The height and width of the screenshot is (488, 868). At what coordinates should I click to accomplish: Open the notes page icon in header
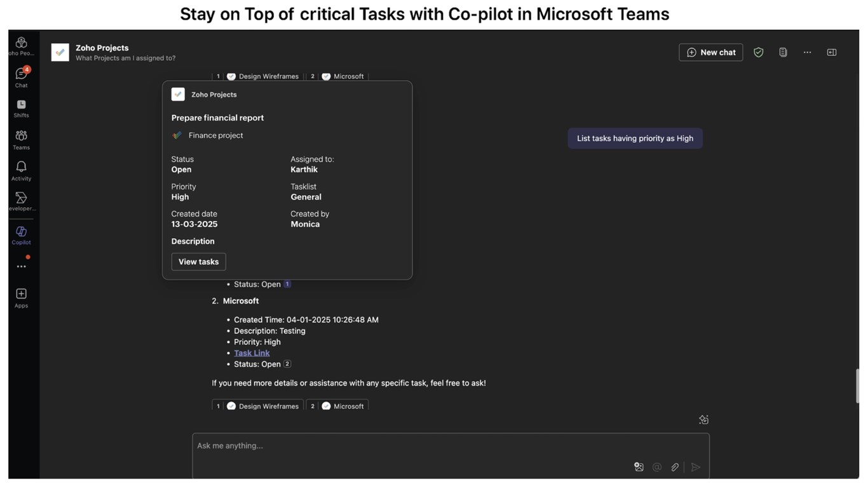783,52
